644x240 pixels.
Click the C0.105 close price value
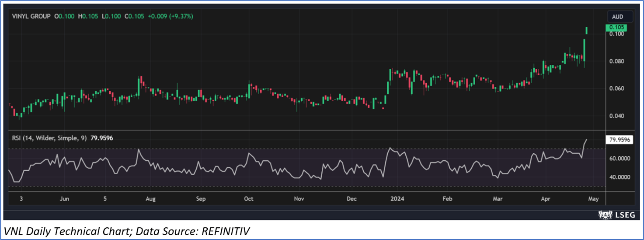tap(134, 16)
